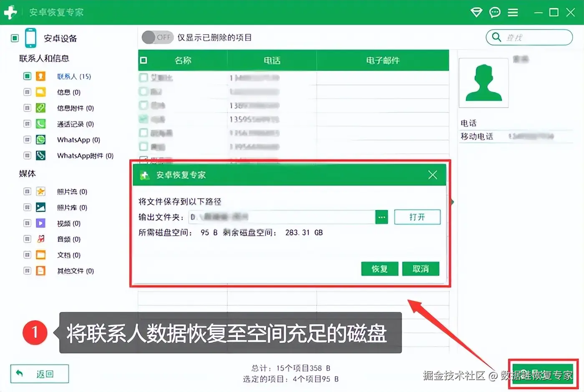Screen dimensions: 584x392
Task: Toggle the select-all checkbox in table header
Action: click(x=143, y=60)
